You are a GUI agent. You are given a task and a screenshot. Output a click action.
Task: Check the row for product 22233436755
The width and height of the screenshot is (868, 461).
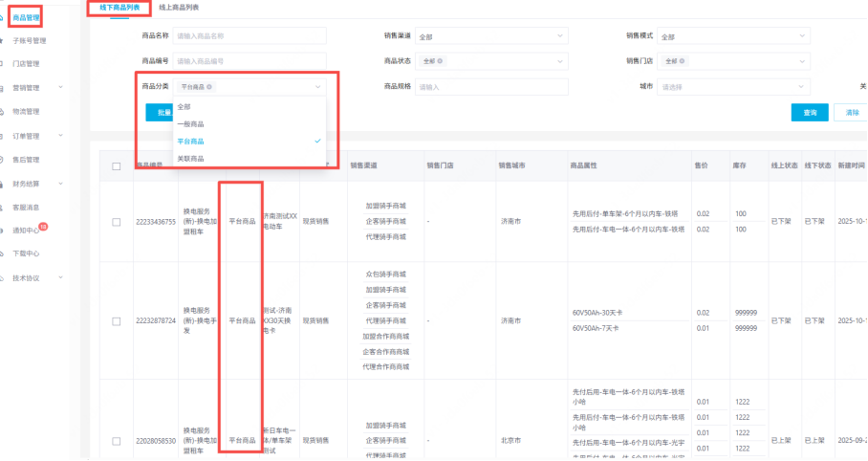point(117,222)
